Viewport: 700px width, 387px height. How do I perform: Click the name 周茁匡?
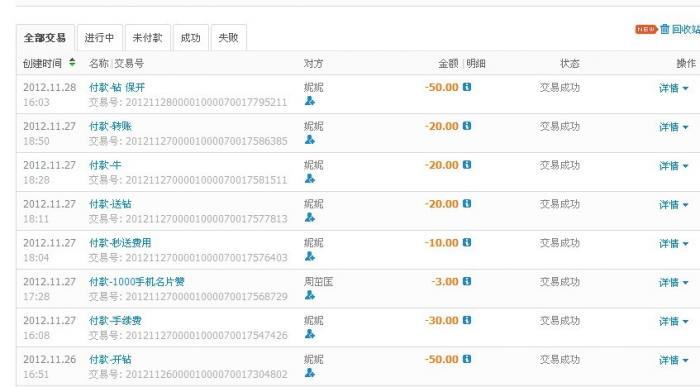pos(318,282)
